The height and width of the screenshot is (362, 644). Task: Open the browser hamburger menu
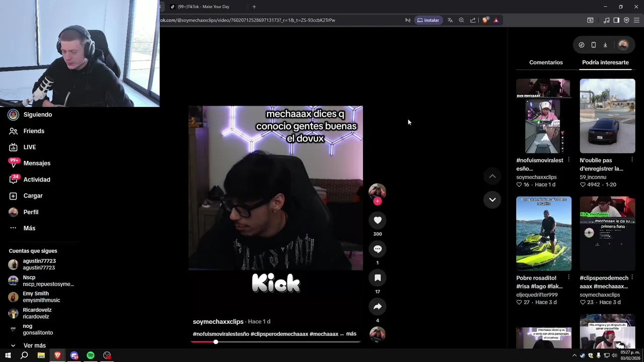636,20
